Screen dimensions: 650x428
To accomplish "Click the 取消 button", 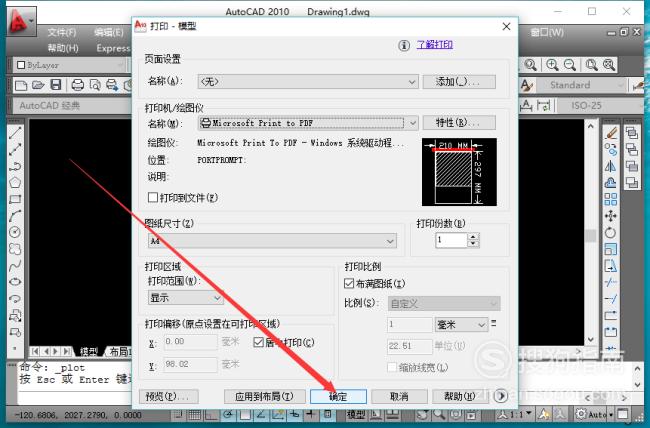I will [x=399, y=396].
